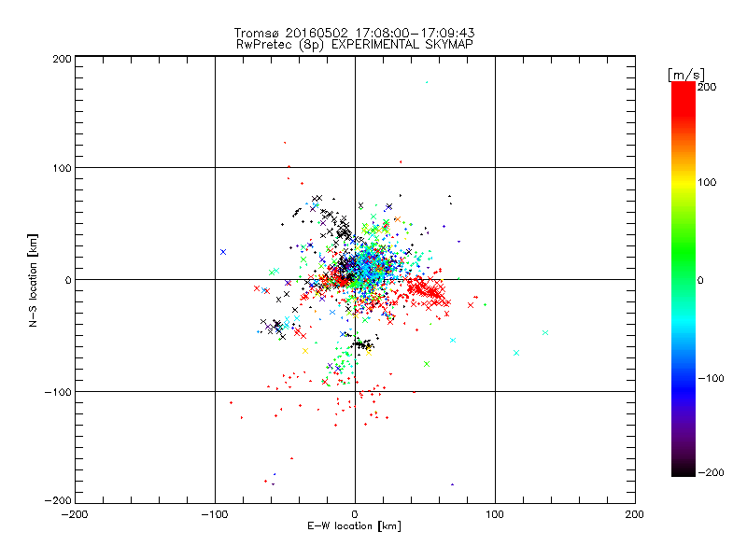This screenshot has height=560, width=747.
Task: Click the x-axis tick label '100'
Action: click(495, 514)
